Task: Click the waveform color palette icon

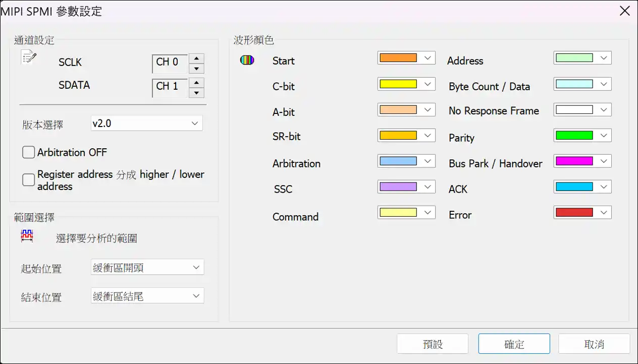Action: (x=247, y=60)
